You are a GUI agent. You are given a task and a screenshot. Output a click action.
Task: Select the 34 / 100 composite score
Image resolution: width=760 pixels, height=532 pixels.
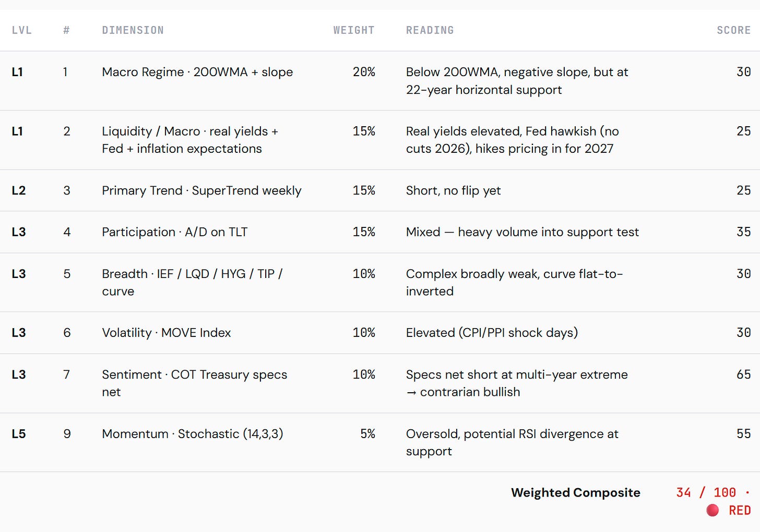click(706, 493)
